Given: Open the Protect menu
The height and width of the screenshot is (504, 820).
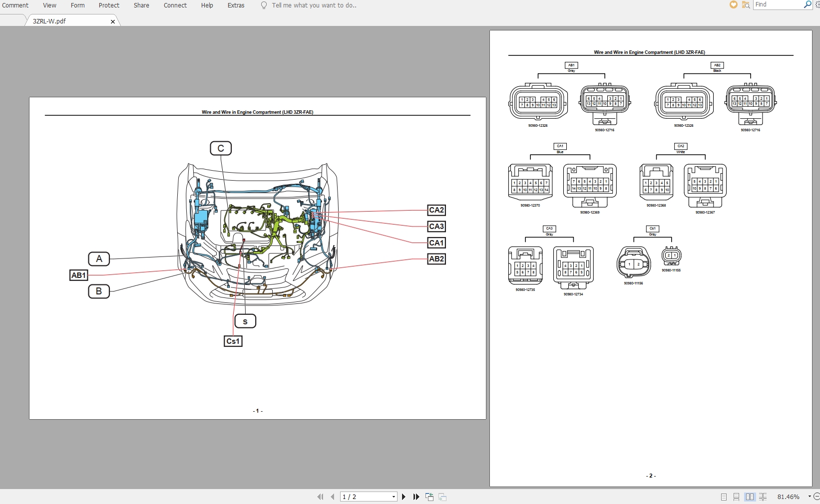Looking at the screenshot, I should click(x=109, y=5).
